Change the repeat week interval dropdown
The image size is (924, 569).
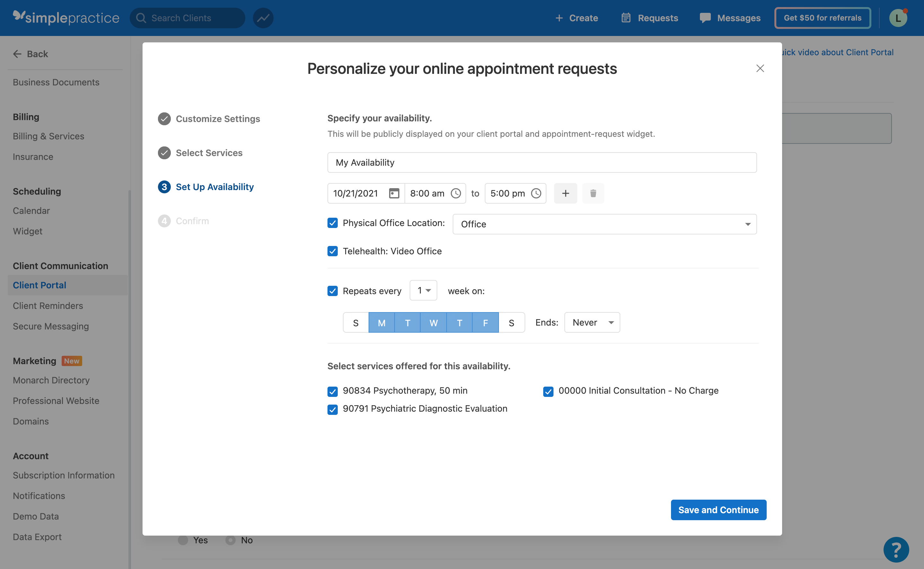423,290
